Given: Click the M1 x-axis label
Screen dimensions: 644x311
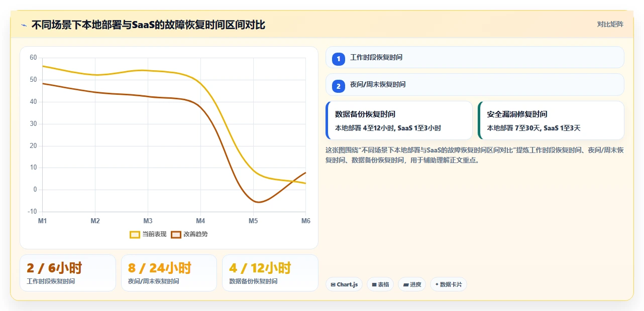Looking at the screenshot, I should coord(43,221).
